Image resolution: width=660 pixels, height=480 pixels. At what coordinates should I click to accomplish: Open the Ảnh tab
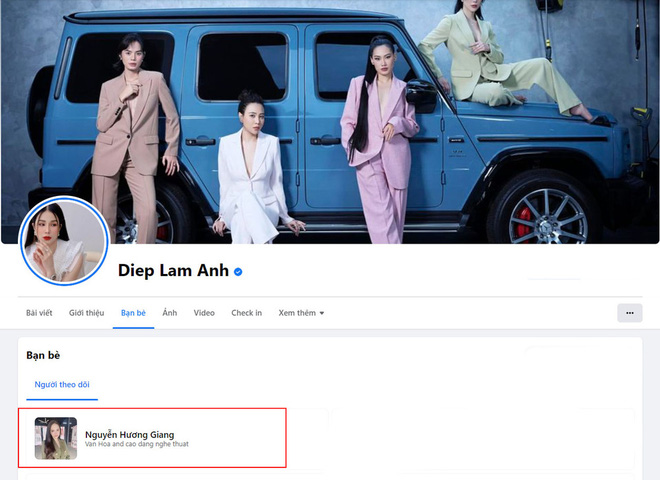pos(170,313)
